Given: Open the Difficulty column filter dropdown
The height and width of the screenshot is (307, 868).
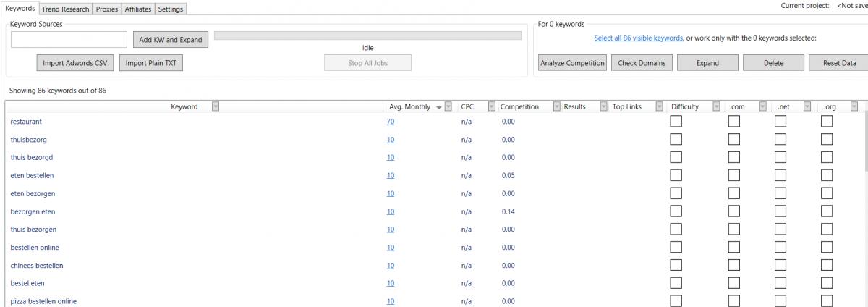Looking at the screenshot, I should [717, 107].
